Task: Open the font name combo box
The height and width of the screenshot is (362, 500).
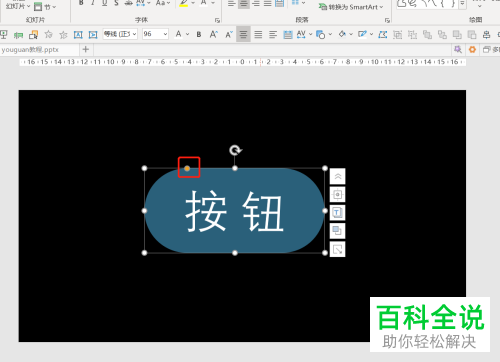Action: [120, 34]
